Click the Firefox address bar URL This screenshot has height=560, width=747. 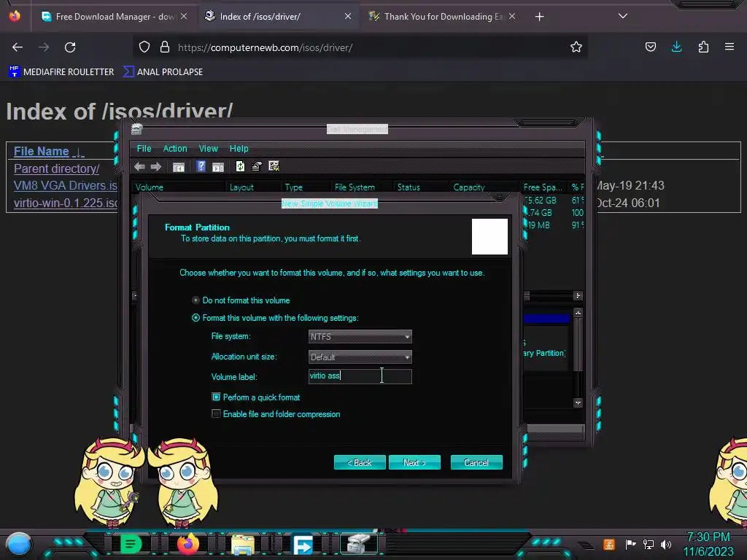(265, 47)
